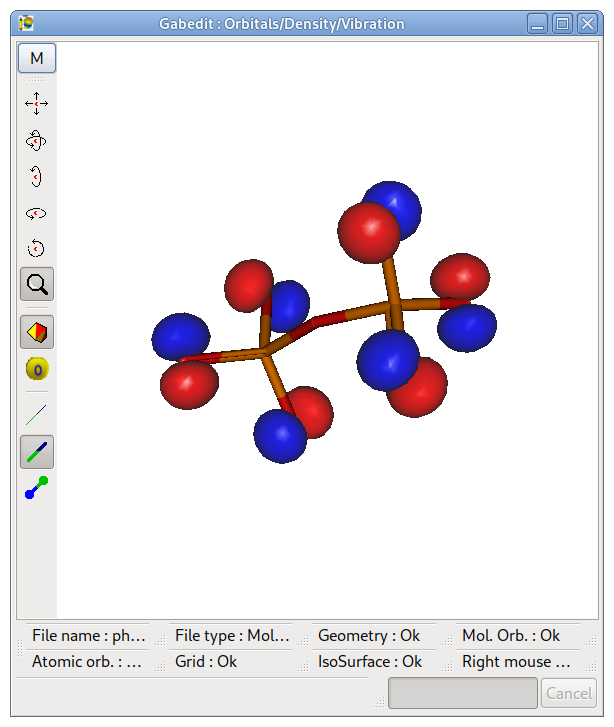The image size is (614, 727).
Task: Select the translate/move molecule tool
Action: pyautogui.click(x=37, y=104)
